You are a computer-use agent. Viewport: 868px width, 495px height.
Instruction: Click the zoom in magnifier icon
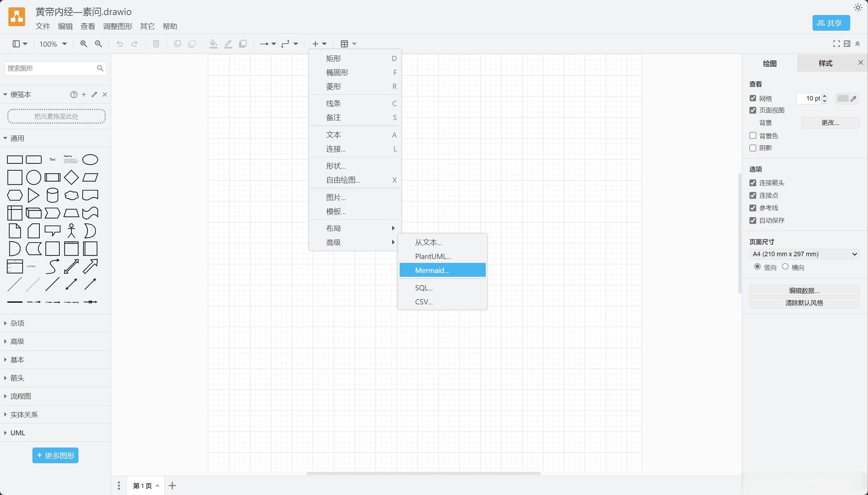(84, 44)
